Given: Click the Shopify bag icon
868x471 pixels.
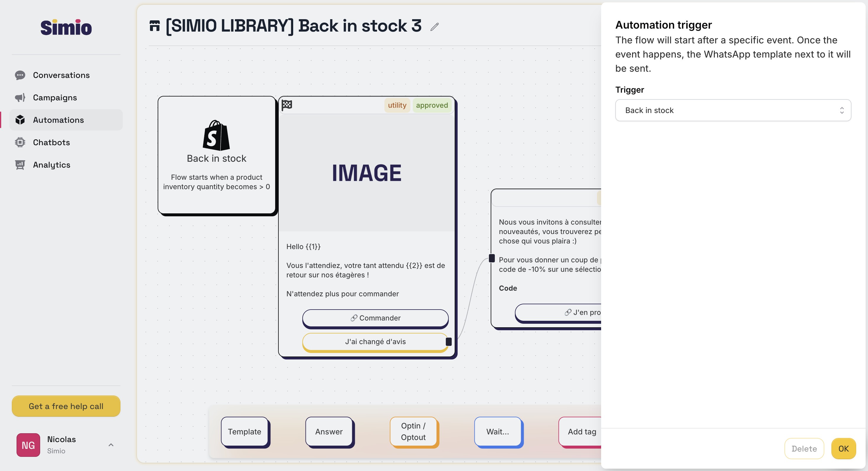Looking at the screenshot, I should pos(216,135).
